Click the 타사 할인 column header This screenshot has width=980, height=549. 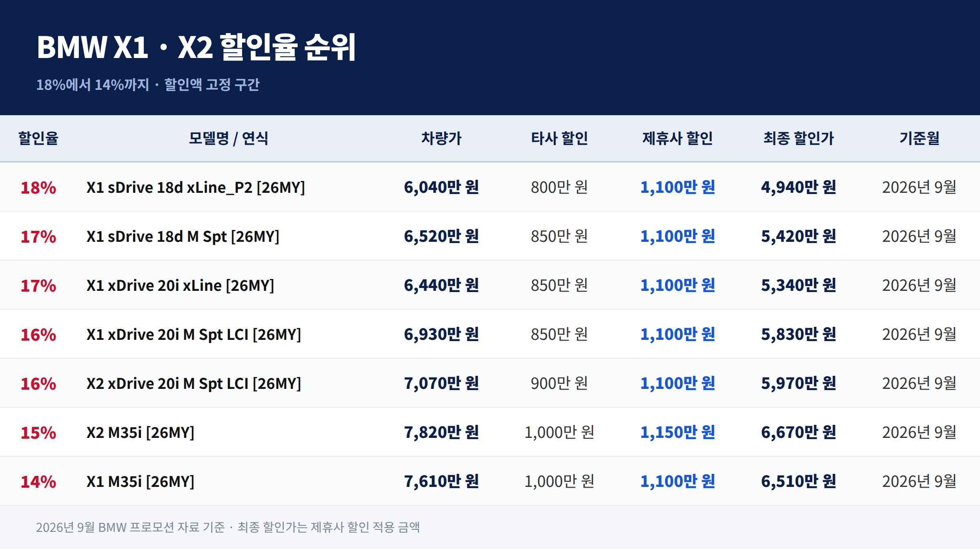pos(559,138)
